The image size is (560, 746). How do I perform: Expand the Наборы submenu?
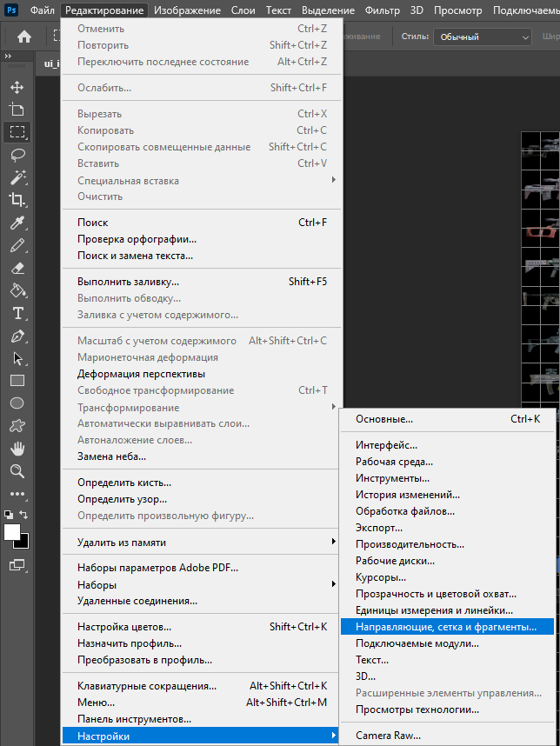tap(202, 585)
